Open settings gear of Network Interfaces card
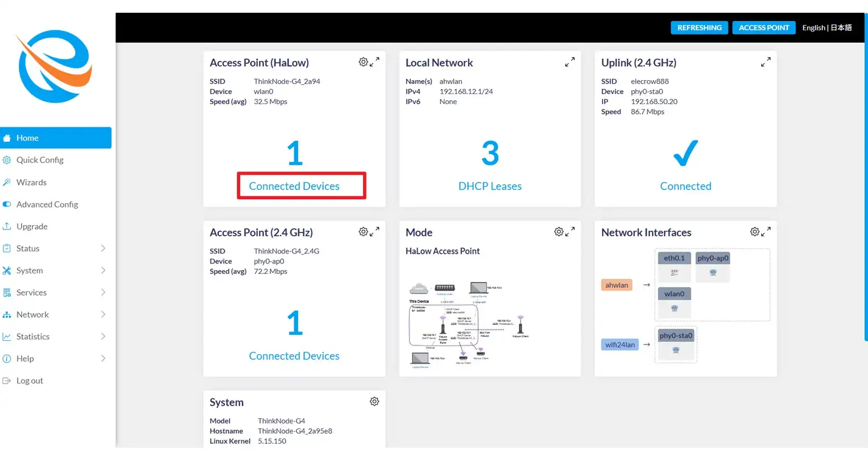This screenshot has width=868, height=451. pos(755,232)
